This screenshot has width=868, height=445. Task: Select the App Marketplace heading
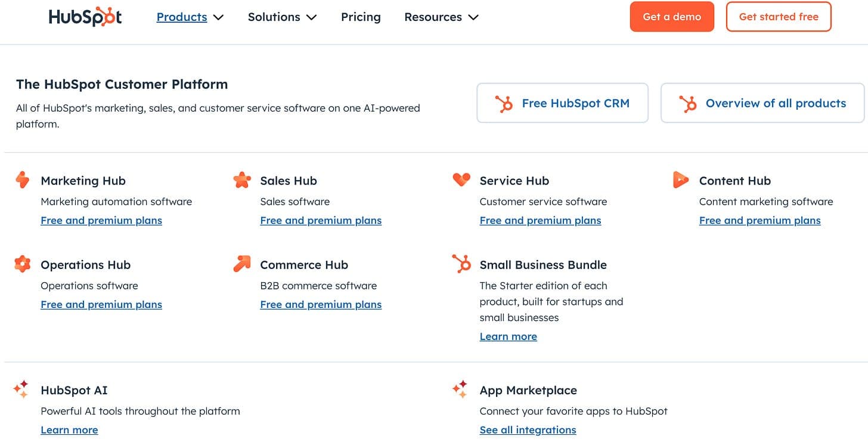click(x=528, y=391)
